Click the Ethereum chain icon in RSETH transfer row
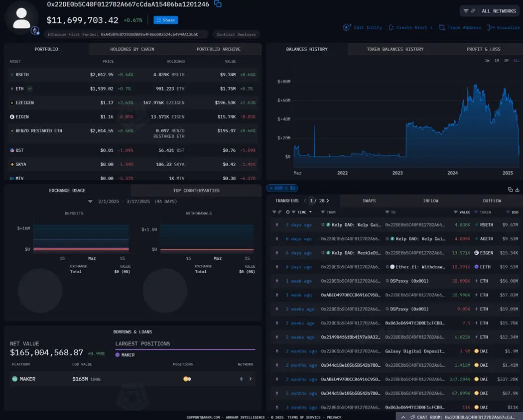Viewport: 523px width, 420px height. tap(277, 225)
